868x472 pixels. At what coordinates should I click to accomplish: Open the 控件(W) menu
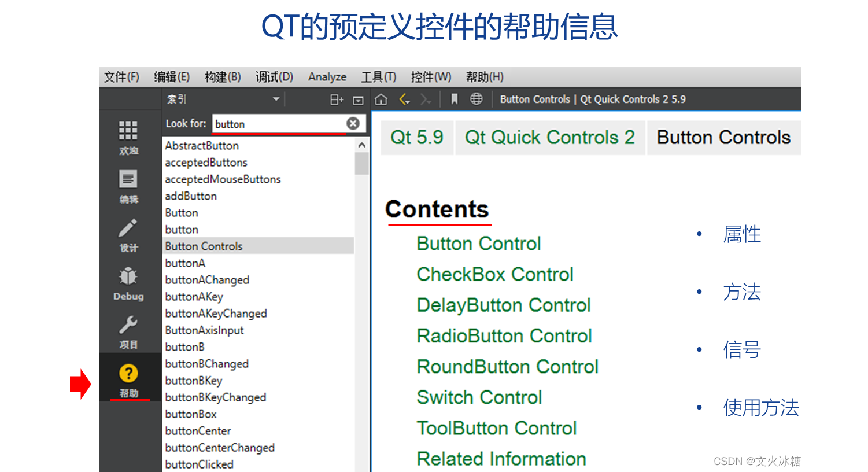431,76
